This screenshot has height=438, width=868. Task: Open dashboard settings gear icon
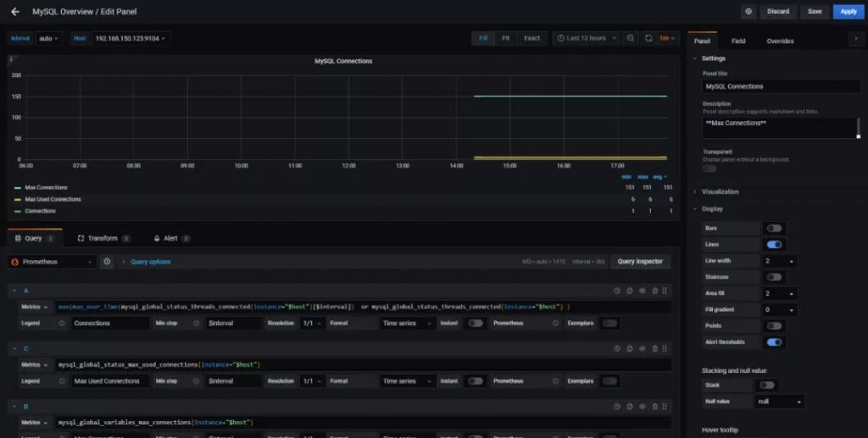click(x=748, y=12)
